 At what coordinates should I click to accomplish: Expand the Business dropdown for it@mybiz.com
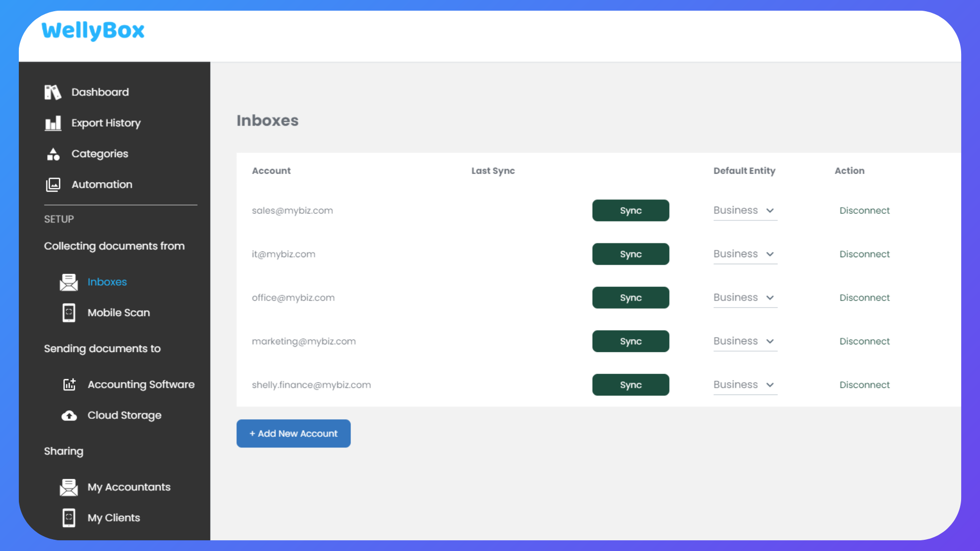745,254
